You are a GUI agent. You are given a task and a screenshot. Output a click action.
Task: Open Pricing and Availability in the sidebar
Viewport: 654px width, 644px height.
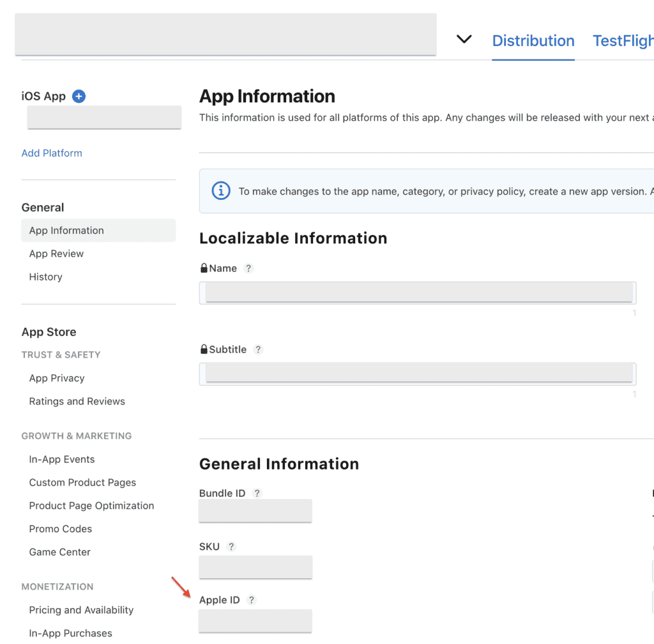(x=81, y=610)
